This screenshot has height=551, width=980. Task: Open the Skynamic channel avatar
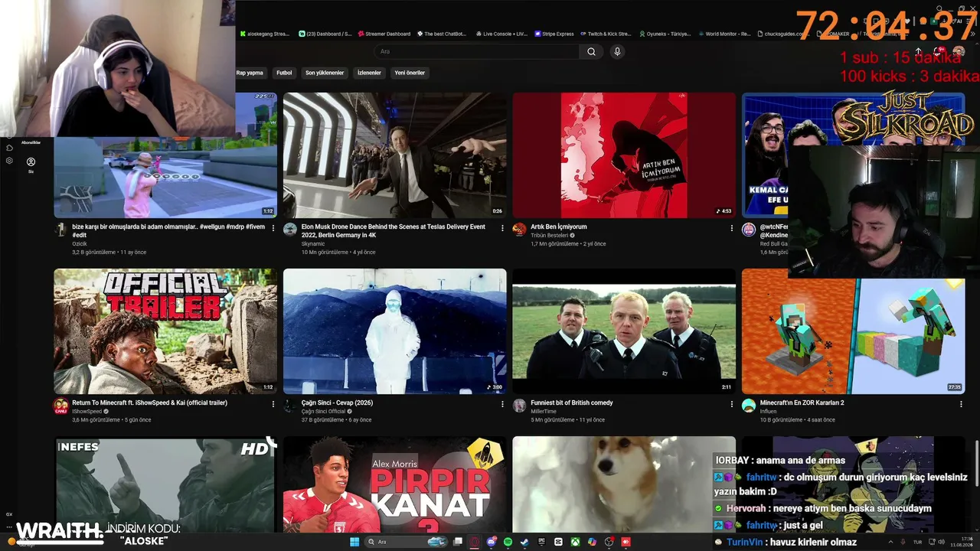click(289, 229)
